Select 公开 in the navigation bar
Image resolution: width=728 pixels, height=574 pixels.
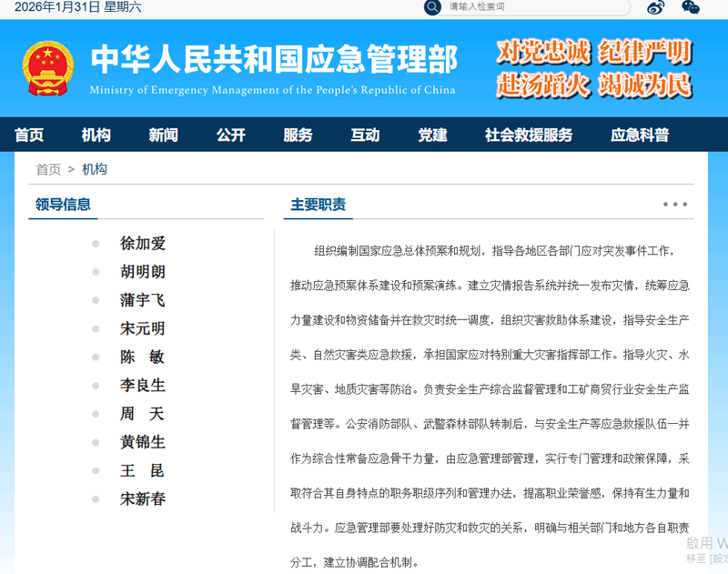click(231, 135)
